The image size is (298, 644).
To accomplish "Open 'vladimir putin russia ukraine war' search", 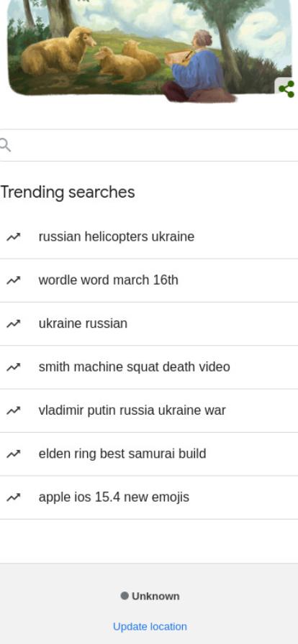I will (x=149, y=410).
